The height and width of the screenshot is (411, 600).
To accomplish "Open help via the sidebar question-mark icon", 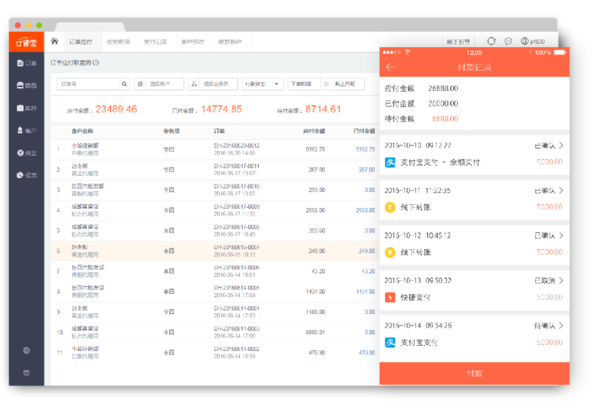I will pyautogui.click(x=26, y=373).
